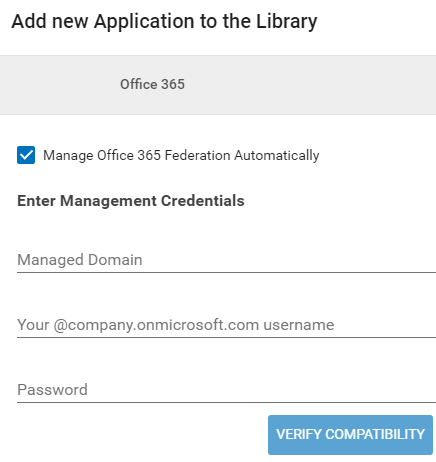The width and height of the screenshot is (436, 462).
Task: Click the gray Office 365 header banner
Action: coord(218,85)
